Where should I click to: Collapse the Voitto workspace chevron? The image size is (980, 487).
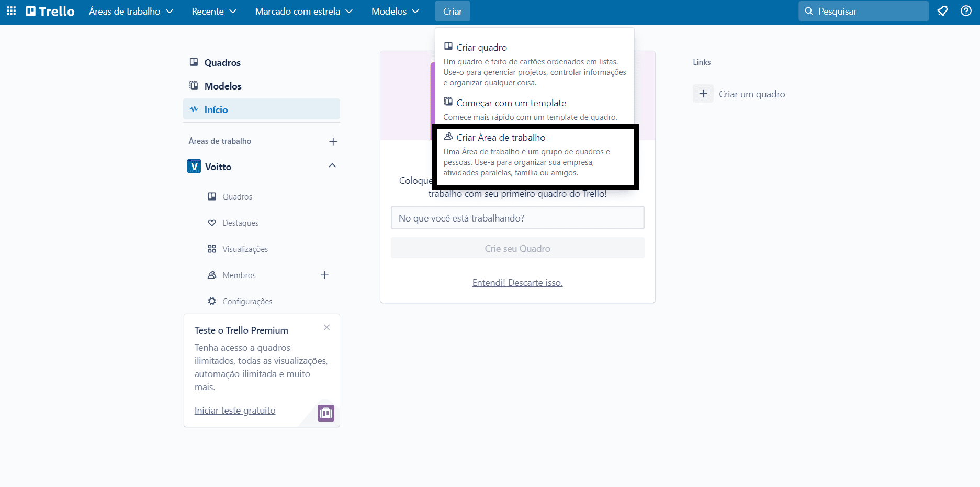point(332,165)
